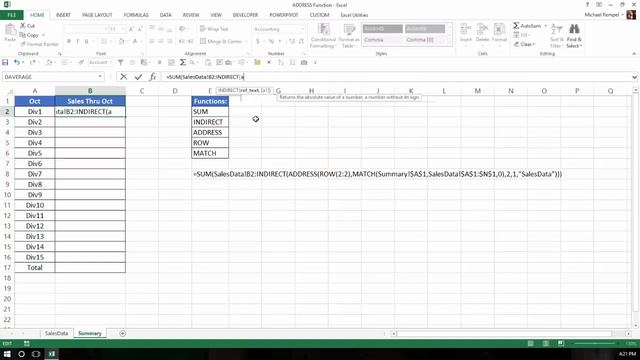The image size is (640, 360).
Task: Switch to the SalesData sheet tab
Action: (56, 333)
